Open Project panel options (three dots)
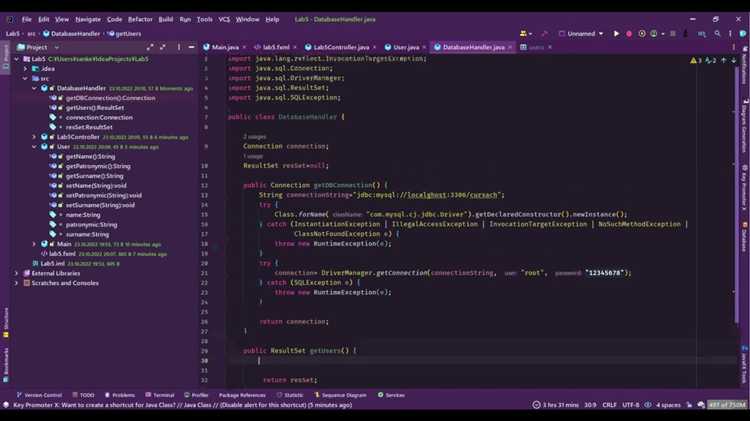Viewport: 750px width, 421px height. [179, 47]
